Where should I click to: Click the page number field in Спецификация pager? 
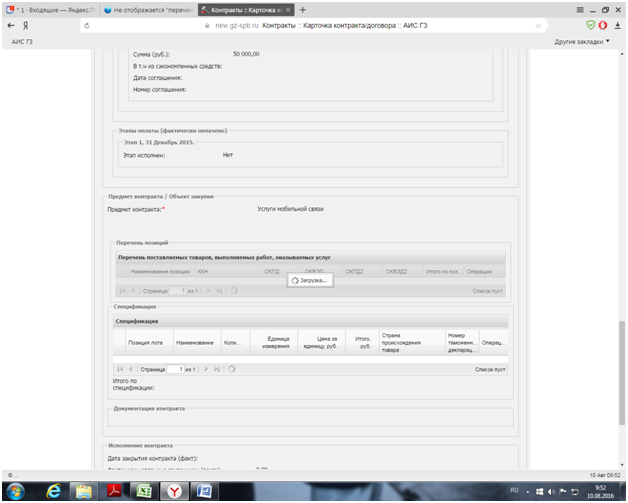[x=175, y=369]
